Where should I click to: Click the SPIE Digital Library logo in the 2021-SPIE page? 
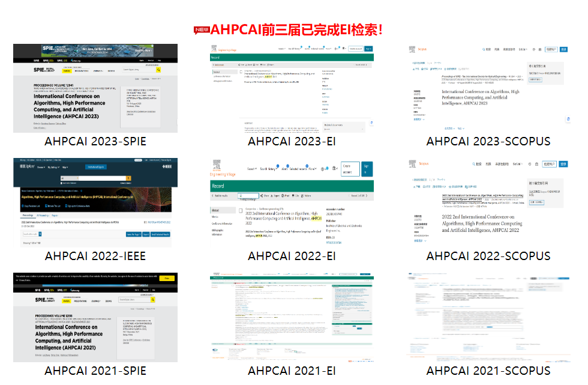(x=45, y=300)
